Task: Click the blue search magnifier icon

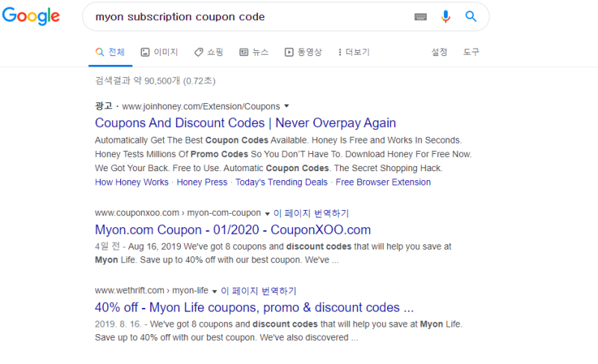Action: tap(471, 16)
